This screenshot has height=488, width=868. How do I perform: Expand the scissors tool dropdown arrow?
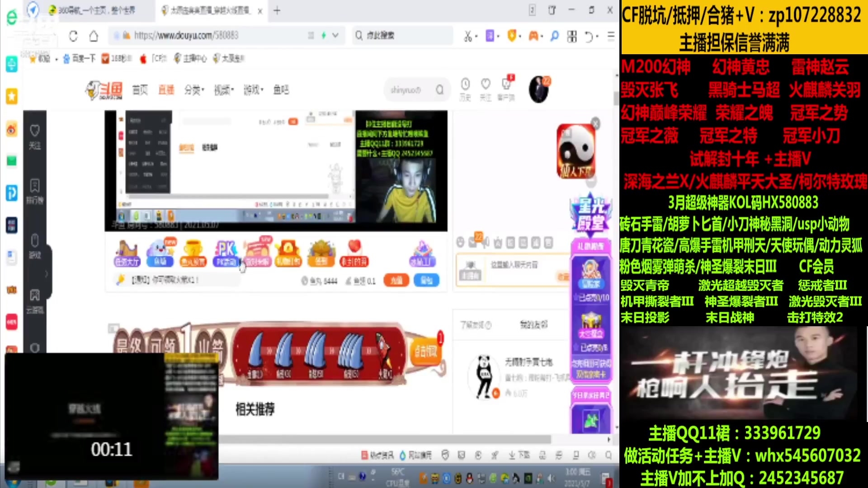476,37
